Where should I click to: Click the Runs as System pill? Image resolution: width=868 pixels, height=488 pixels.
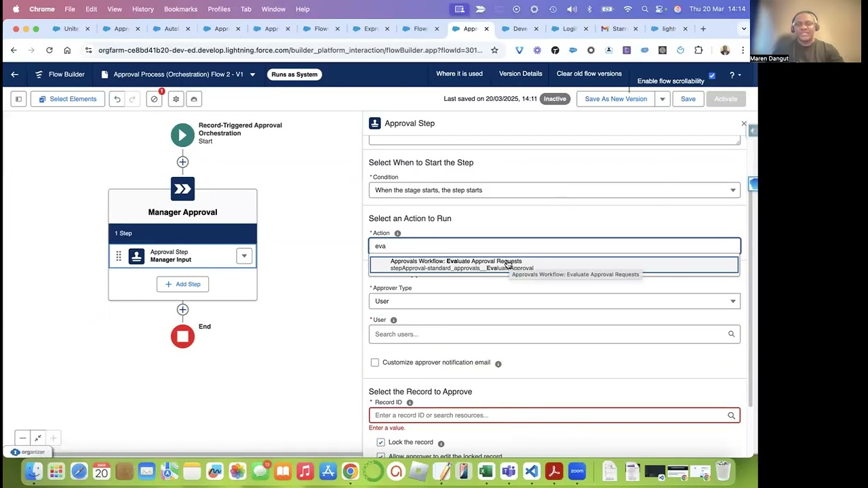click(x=294, y=75)
